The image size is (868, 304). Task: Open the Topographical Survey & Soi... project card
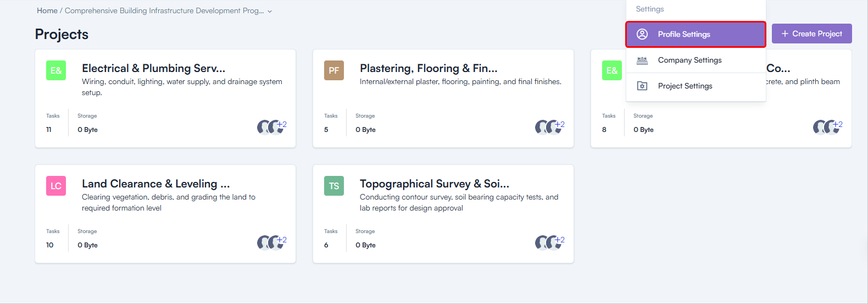tap(434, 184)
